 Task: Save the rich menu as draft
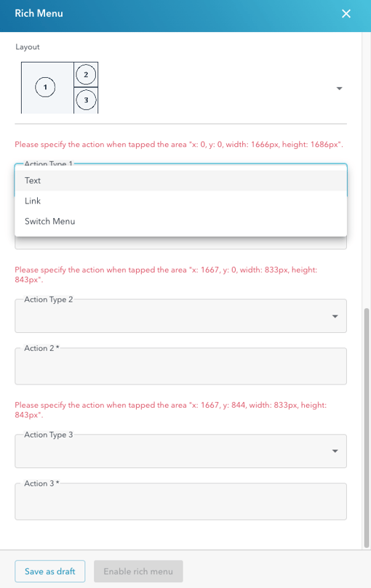[50, 571]
